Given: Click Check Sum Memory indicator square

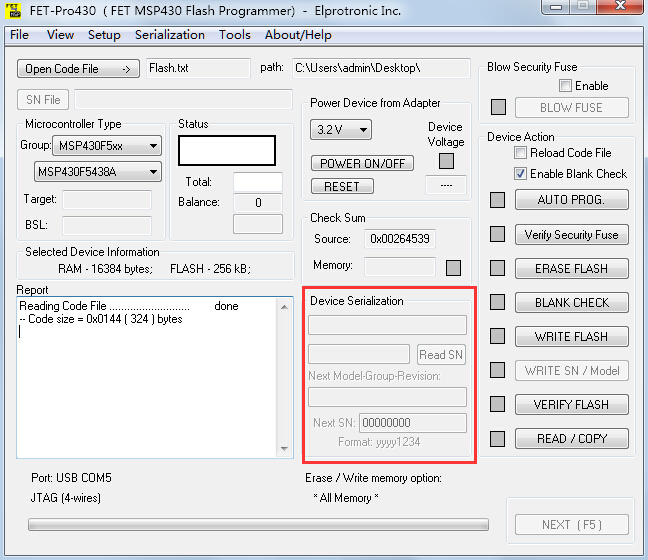Looking at the screenshot, I should [453, 268].
